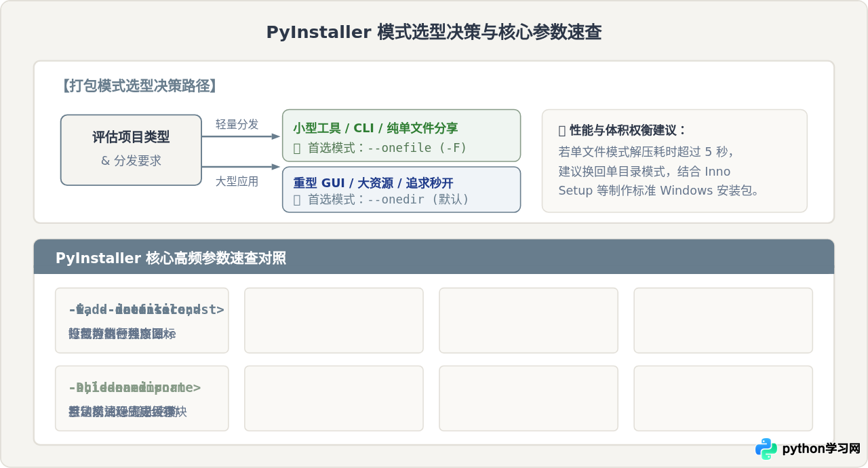
Task: Click the header "PyInstaller 核心高频参数速查对照"
Action: 171,258
